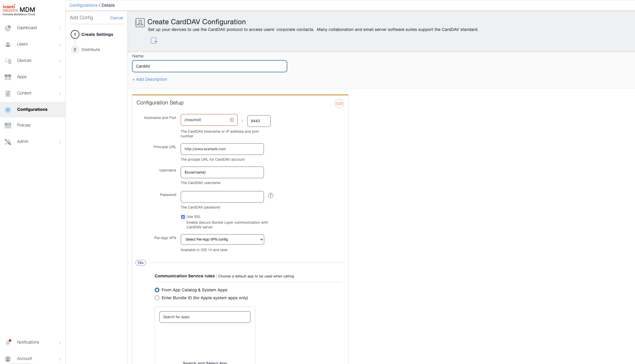Click the iOS badge on Configuration Setup
The width and height of the screenshot is (635, 364).
tap(339, 104)
